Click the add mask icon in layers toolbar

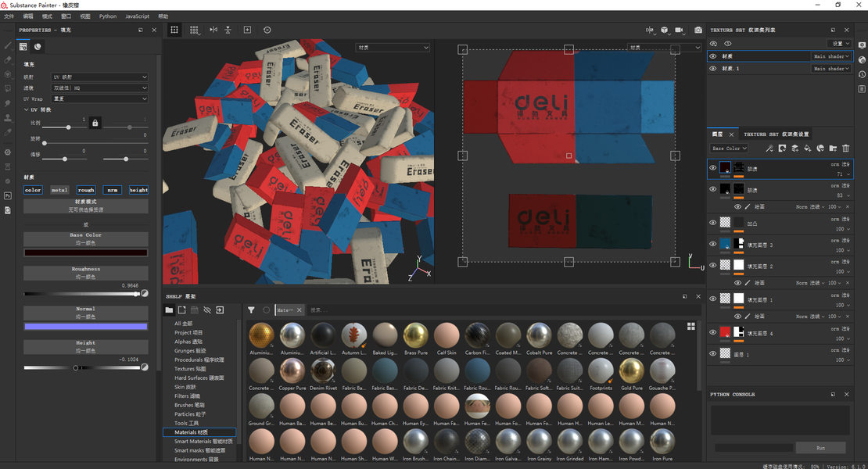pos(782,149)
